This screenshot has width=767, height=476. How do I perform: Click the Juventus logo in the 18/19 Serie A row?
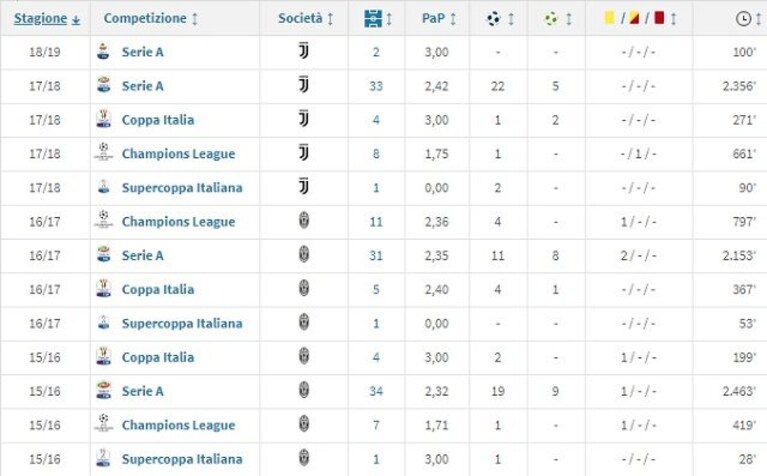pyautogui.click(x=304, y=51)
